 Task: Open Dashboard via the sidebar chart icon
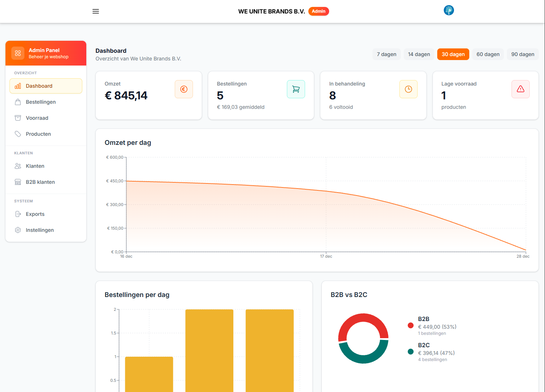click(x=17, y=86)
